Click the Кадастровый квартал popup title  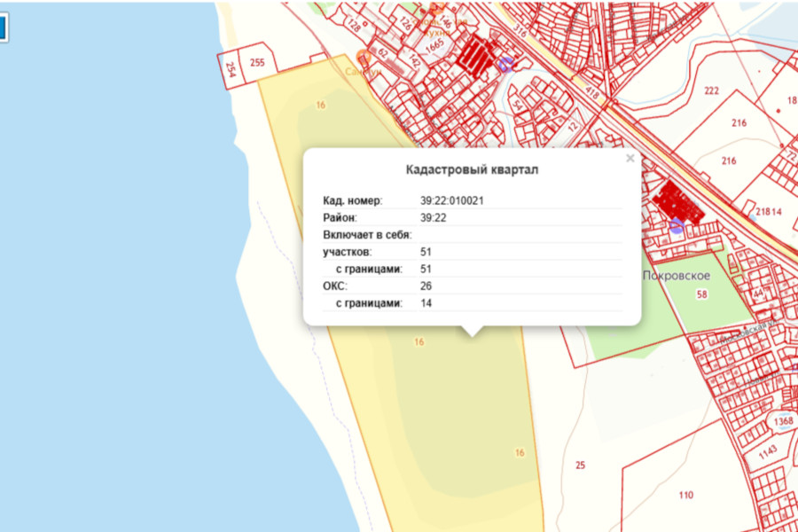pyautogui.click(x=471, y=169)
